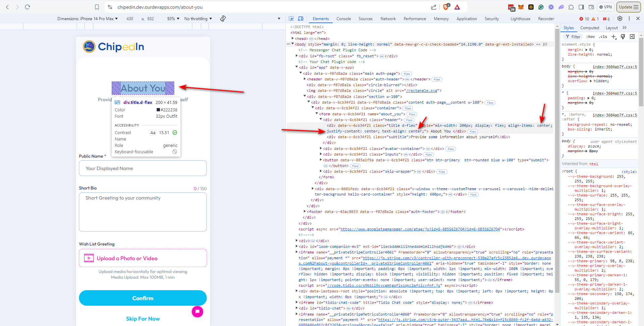Switch to the Sources tab
Image resolution: width=644 pixels, height=326 pixels.
[365, 19]
